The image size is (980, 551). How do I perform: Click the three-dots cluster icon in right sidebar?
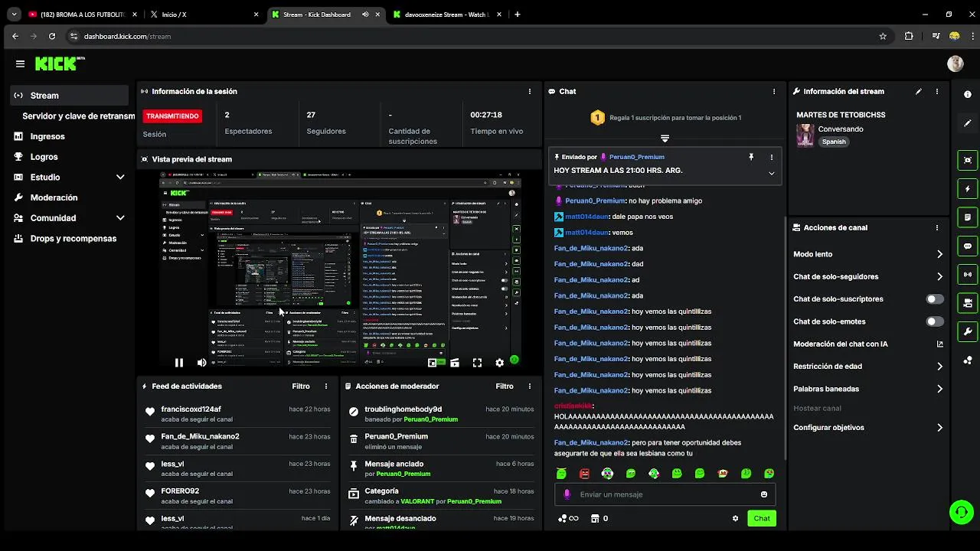pos(968,360)
